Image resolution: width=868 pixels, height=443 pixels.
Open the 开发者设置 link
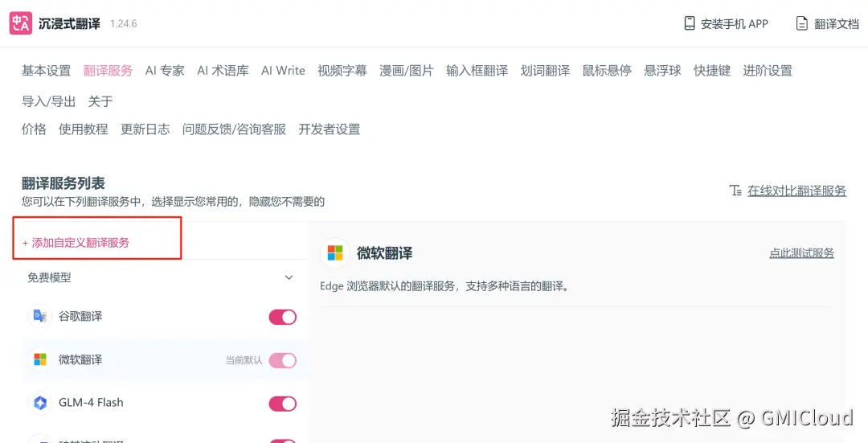330,129
